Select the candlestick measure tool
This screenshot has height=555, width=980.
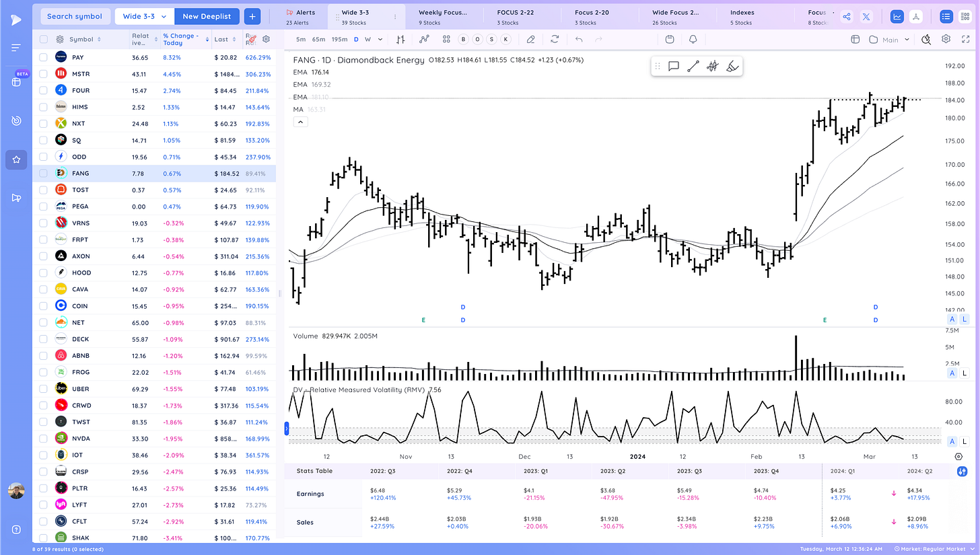(713, 66)
